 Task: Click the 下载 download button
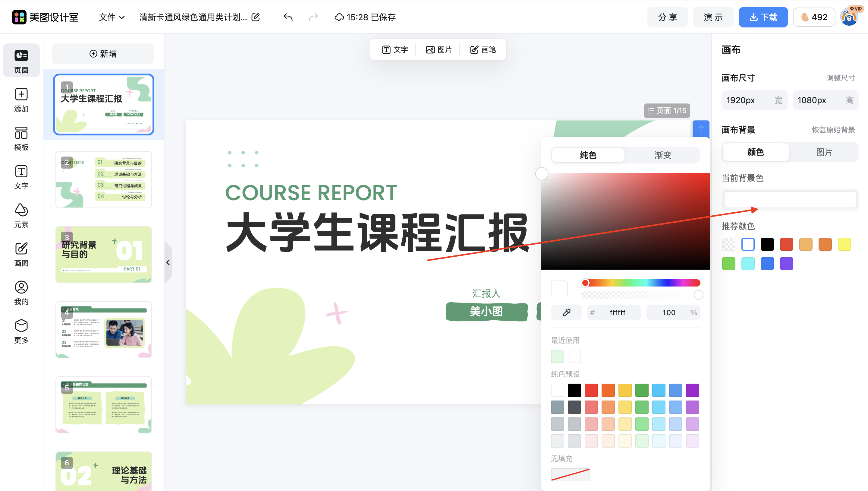tap(763, 17)
